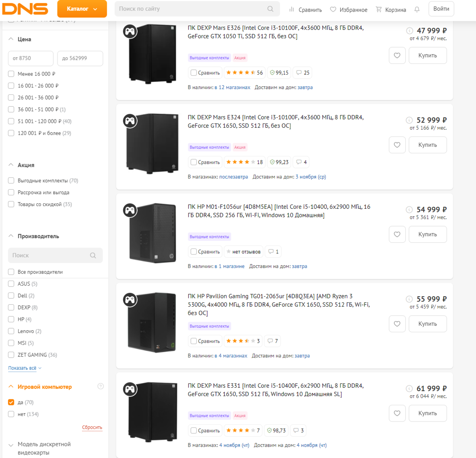Add DEXP Mars E331 to favorites heart

click(397, 413)
